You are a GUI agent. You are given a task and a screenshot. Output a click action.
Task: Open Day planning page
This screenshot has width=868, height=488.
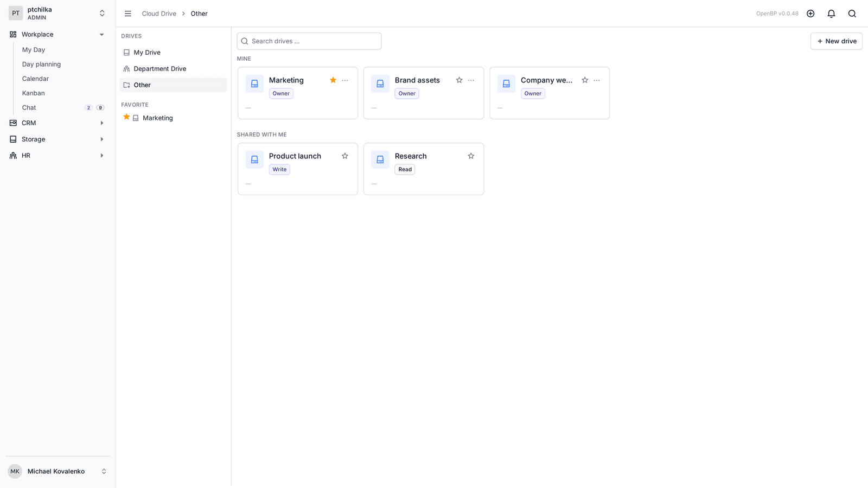pyautogui.click(x=41, y=64)
